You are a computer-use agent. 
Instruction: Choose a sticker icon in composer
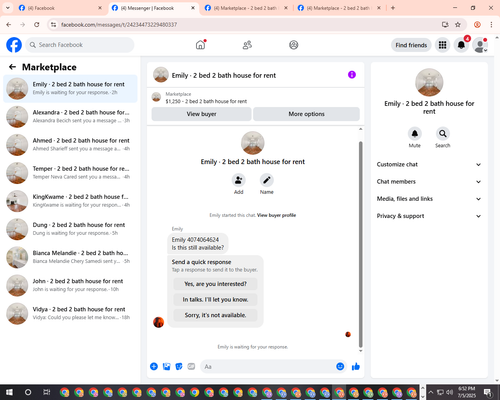179,367
